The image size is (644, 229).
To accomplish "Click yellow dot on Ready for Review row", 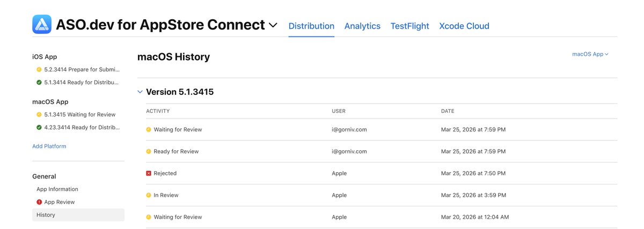I will pyautogui.click(x=149, y=151).
